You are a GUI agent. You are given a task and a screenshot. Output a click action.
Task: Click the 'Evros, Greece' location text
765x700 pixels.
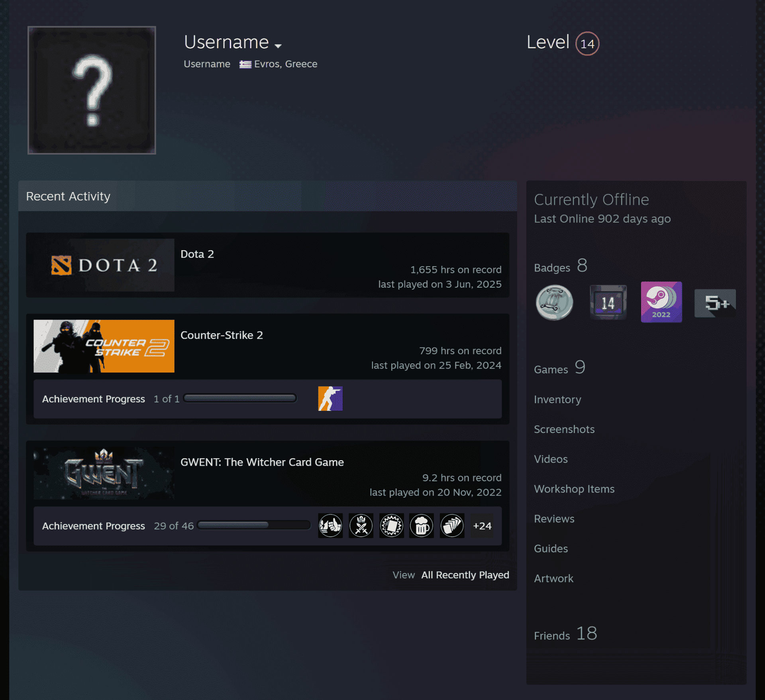click(286, 64)
